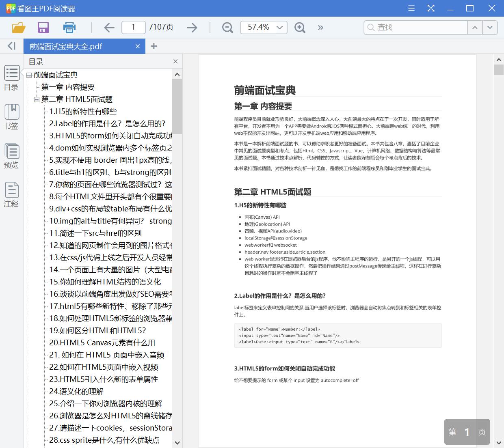Screen dimensions: 504x448
Task: Open outline item 12.知道的网页制作会用到的图片格式
Action: [110, 246]
